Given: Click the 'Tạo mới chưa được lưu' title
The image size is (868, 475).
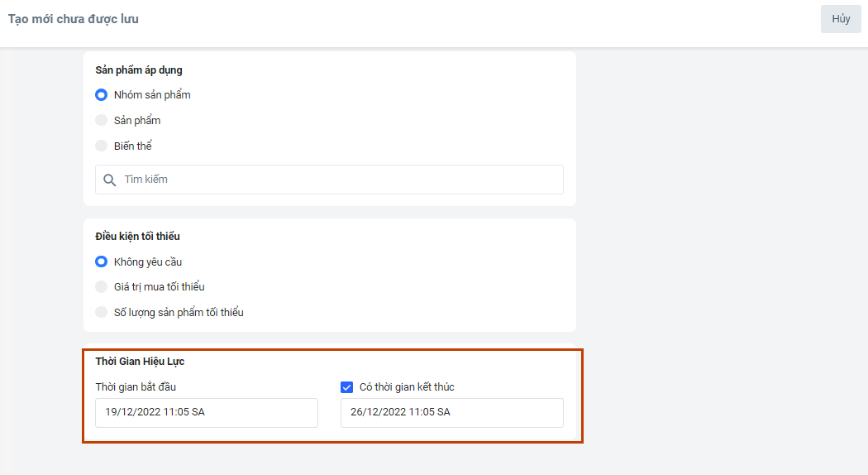Looking at the screenshot, I should pos(74,19).
